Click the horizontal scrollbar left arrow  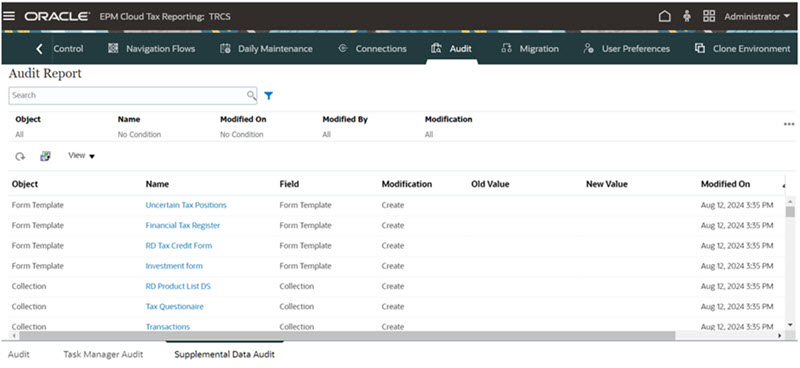click(x=13, y=336)
